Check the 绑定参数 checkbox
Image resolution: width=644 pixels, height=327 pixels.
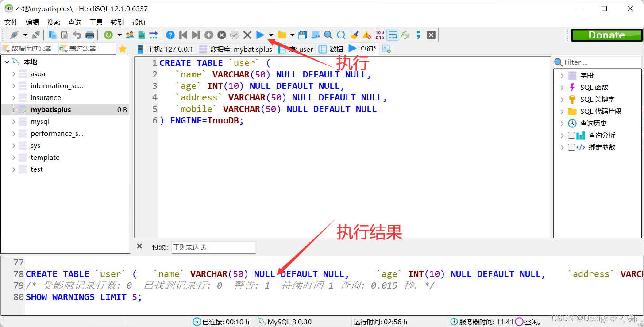click(571, 147)
